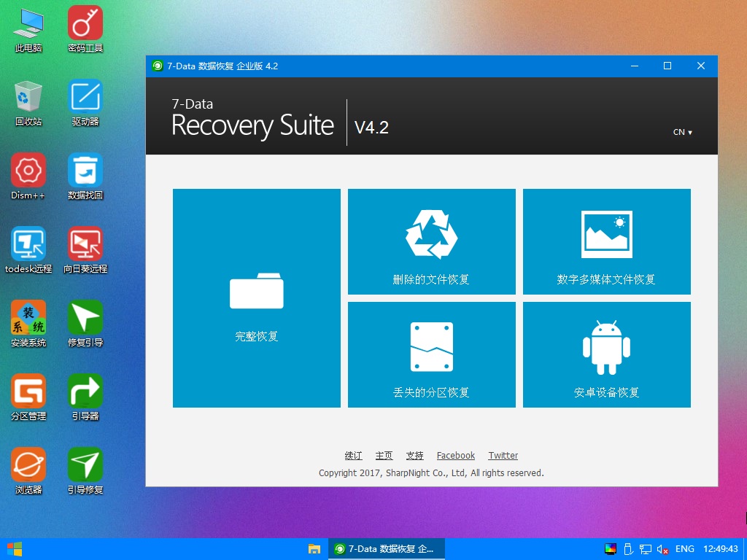
Task: Open the 完整恢复 folder tile
Action: pos(256,298)
